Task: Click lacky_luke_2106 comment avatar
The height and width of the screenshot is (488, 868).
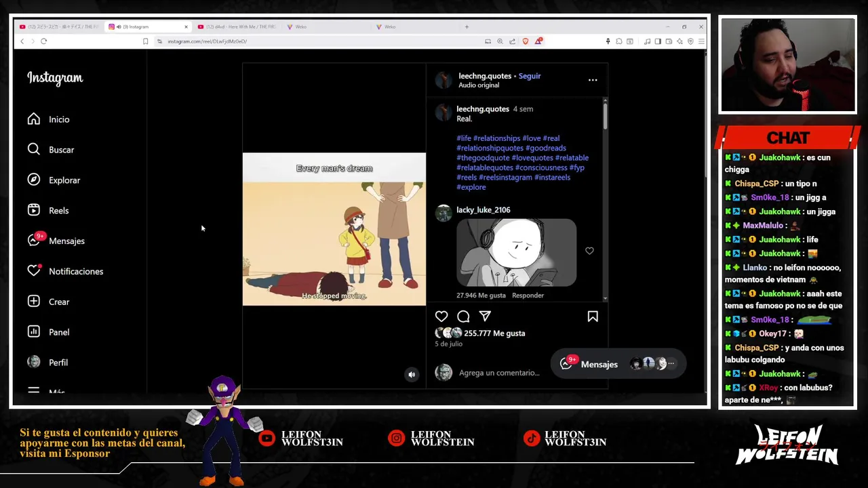Action: (443, 213)
